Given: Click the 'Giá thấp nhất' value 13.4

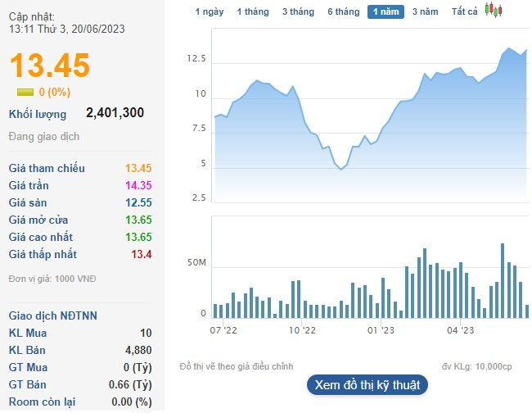Looking at the screenshot, I should 142,254.
